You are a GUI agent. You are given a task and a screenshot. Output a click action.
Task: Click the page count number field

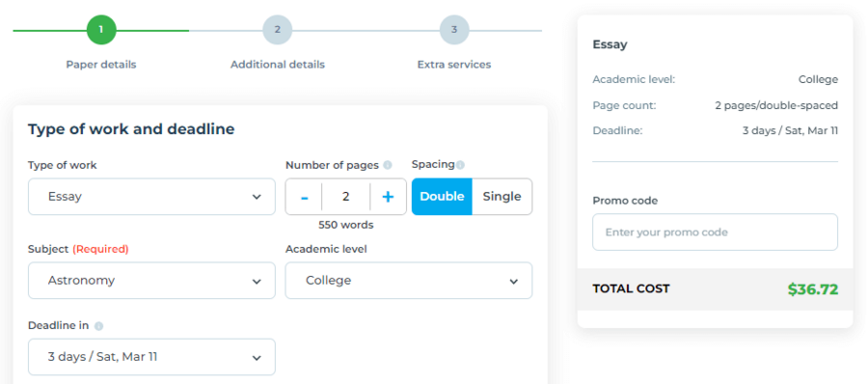346,197
